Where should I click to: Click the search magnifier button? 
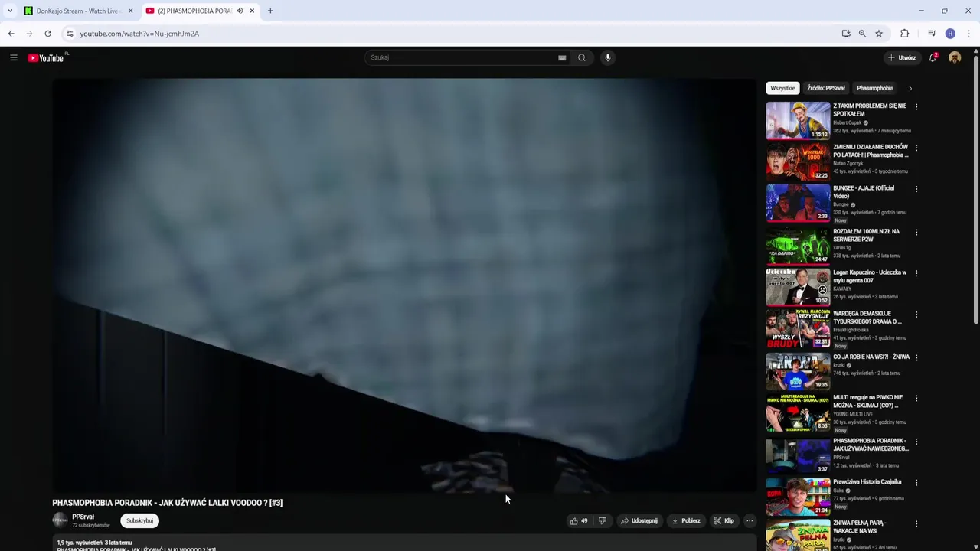pos(582,57)
